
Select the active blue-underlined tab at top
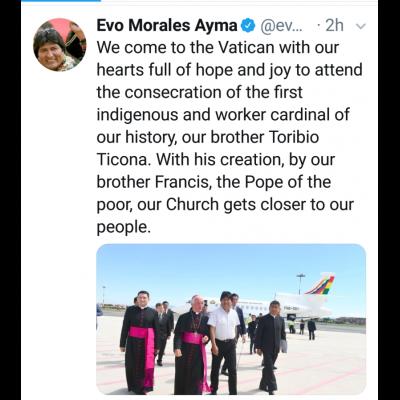point(60,1)
